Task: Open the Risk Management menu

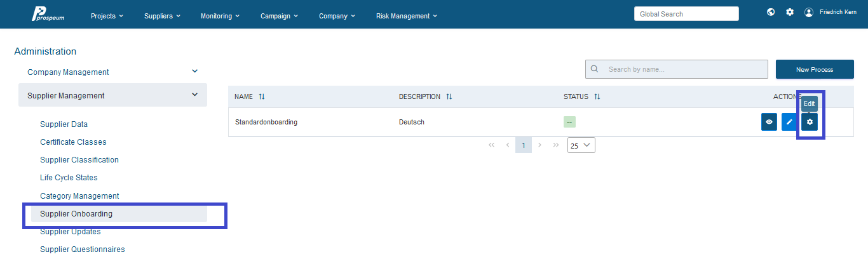Action: [407, 16]
